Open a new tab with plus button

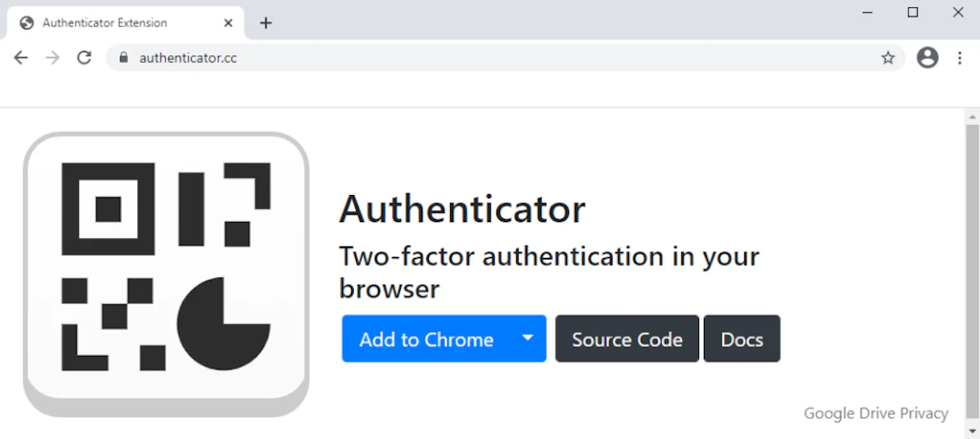click(x=265, y=23)
